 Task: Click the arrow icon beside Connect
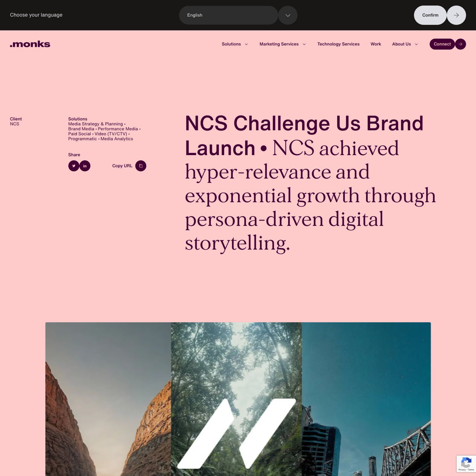click(x=460, y=44)
